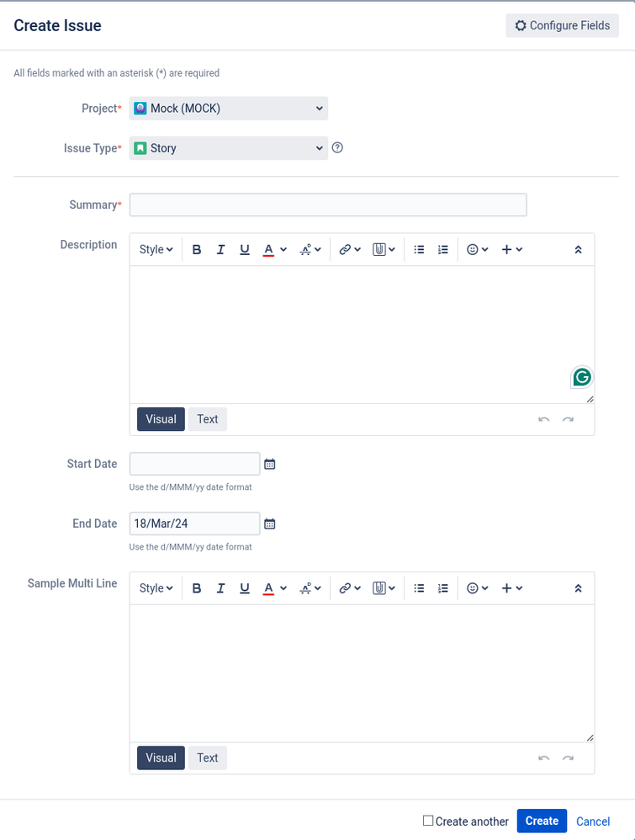The height and width of the screenshot is (840, 635).
Task: Open emoji picker in Description toolbar
Action: click(x=477, y=250)
